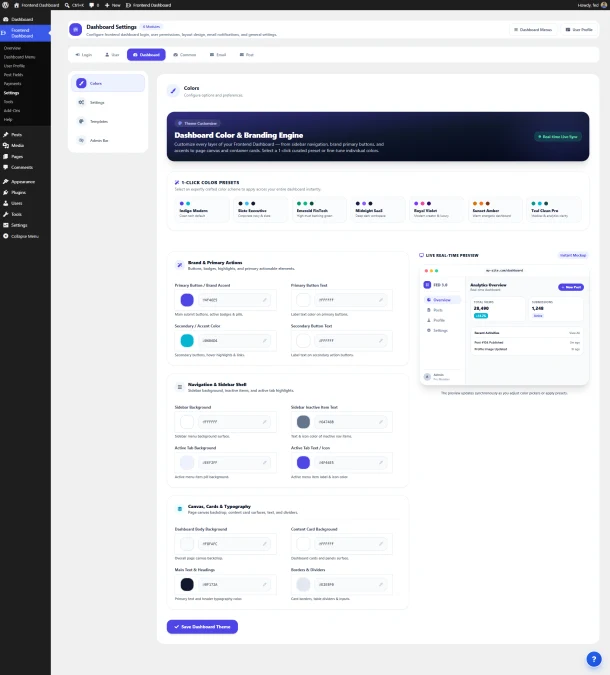Viewport: 610px width, 675px height.
Task: Open the user avatar in admin bar
Action: 604,5
